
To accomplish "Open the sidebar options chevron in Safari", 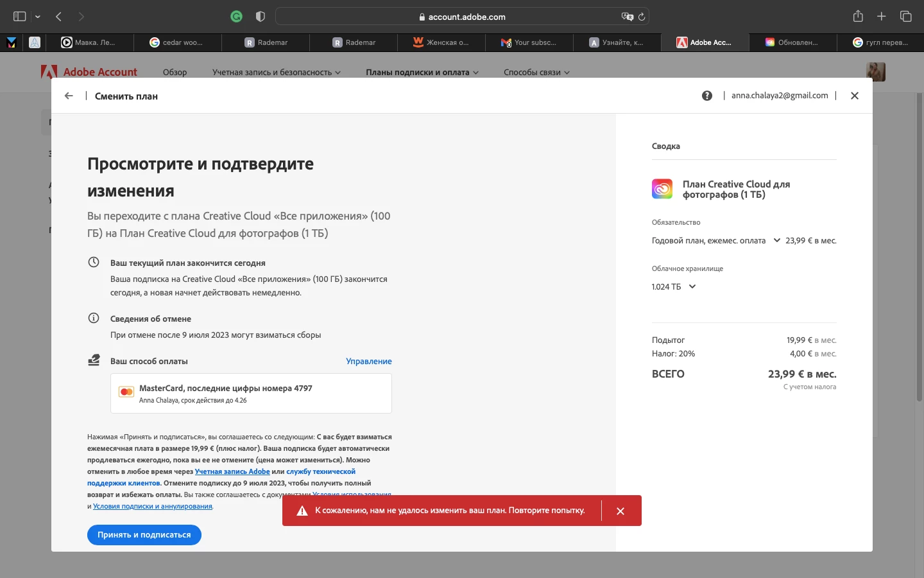I will click(x=38, y=17).
